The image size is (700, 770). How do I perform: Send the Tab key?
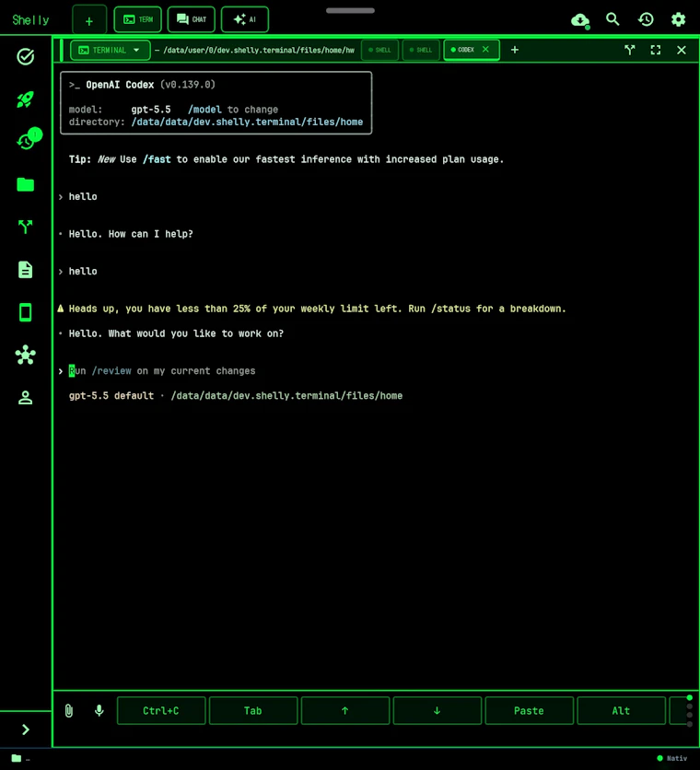[x=253, y=710]
